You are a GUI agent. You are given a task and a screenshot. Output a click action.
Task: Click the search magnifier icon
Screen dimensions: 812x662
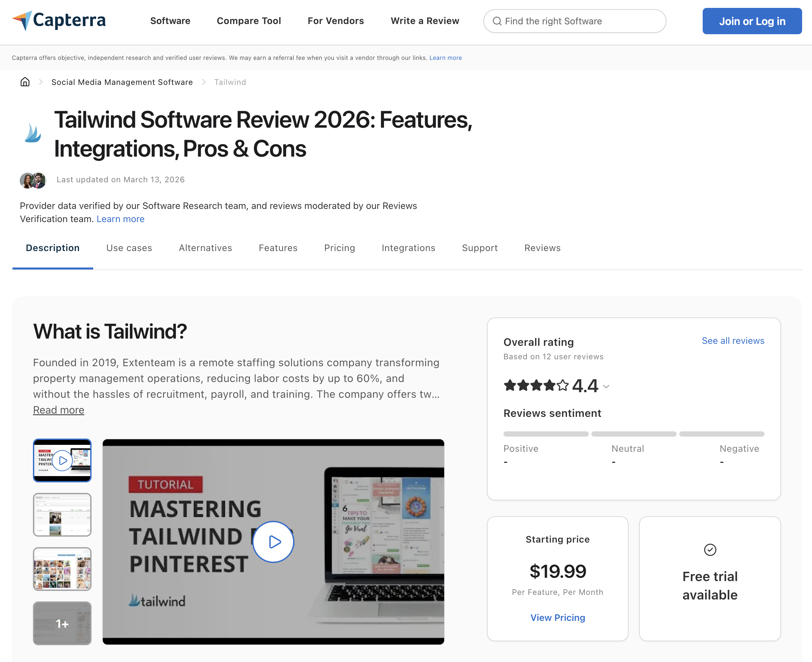tap(497, 21)
